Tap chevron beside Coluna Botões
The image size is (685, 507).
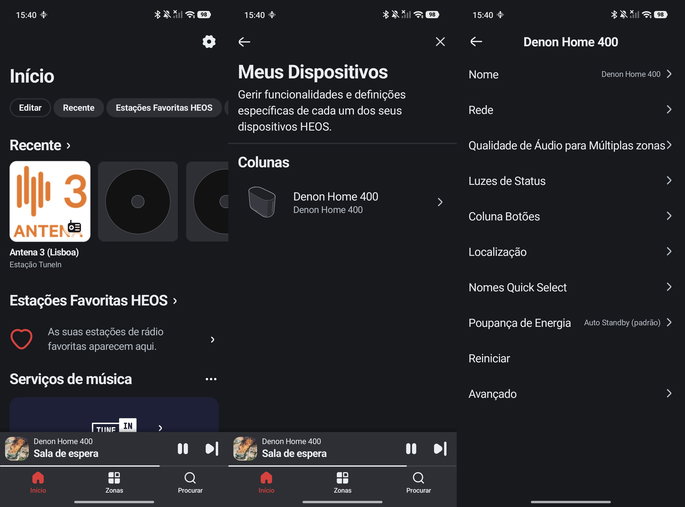[x=669, y=216]
